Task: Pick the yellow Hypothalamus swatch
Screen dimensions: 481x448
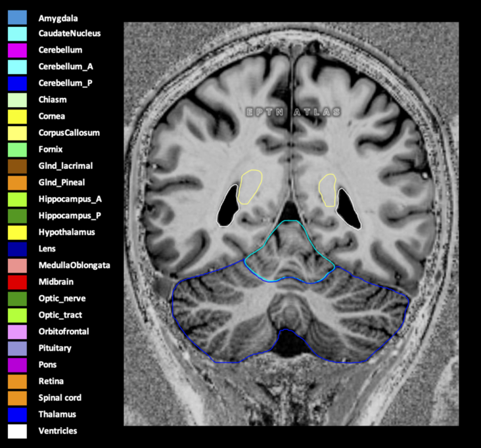Action: pos(17,233)
